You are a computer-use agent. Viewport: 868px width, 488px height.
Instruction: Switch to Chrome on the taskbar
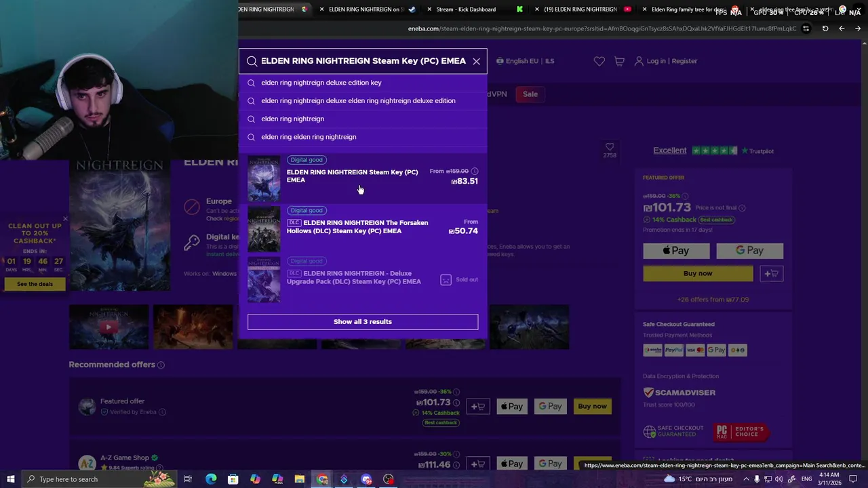click(x=322, y=479)
